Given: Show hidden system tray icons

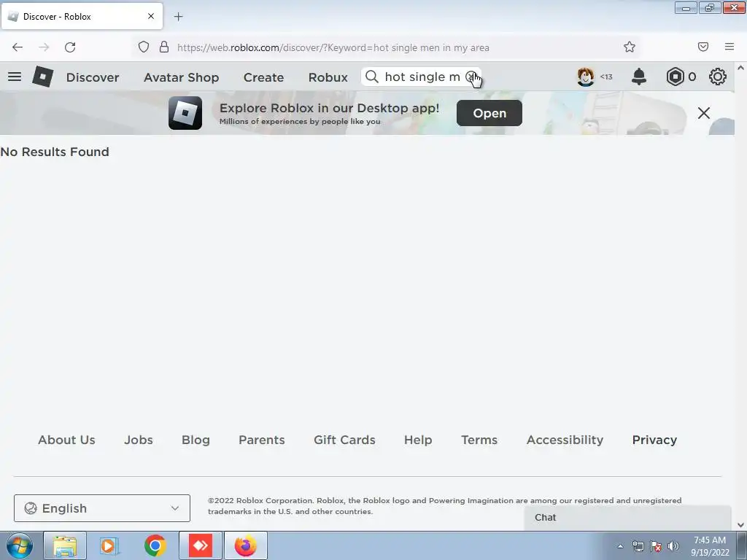Looking at the screenshot, I should [620, 546].
